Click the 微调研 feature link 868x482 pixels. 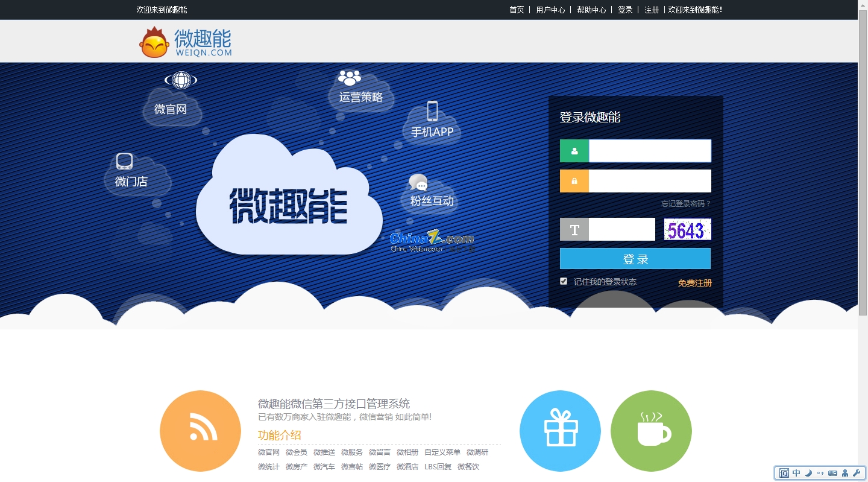coord(477,452)
